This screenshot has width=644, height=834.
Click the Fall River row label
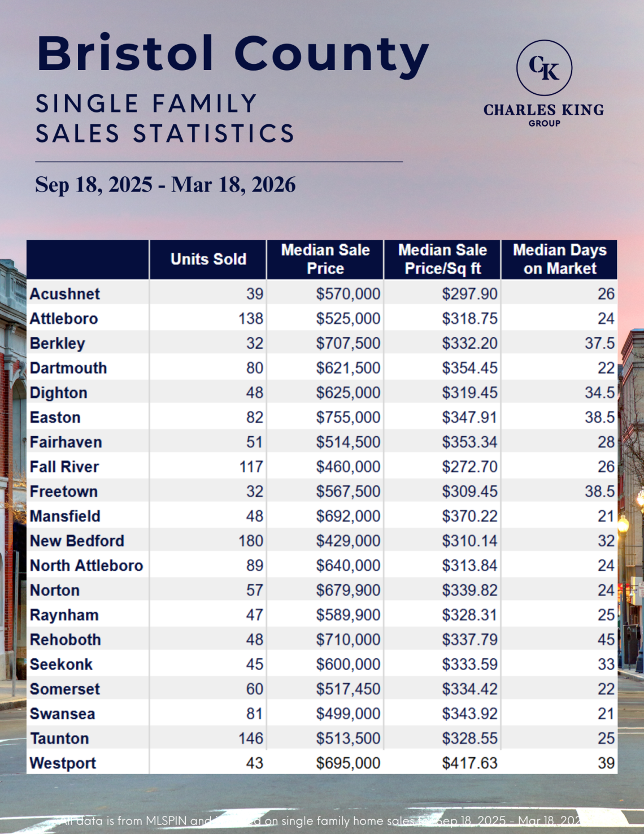pyautogui.click(x=64, y=467)
